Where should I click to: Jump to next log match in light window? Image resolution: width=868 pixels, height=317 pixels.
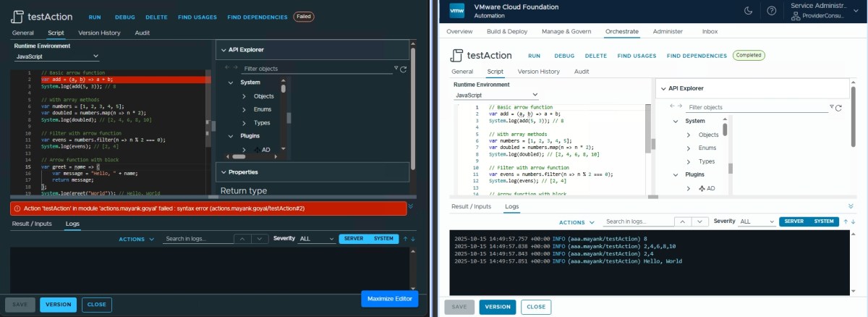700,221
